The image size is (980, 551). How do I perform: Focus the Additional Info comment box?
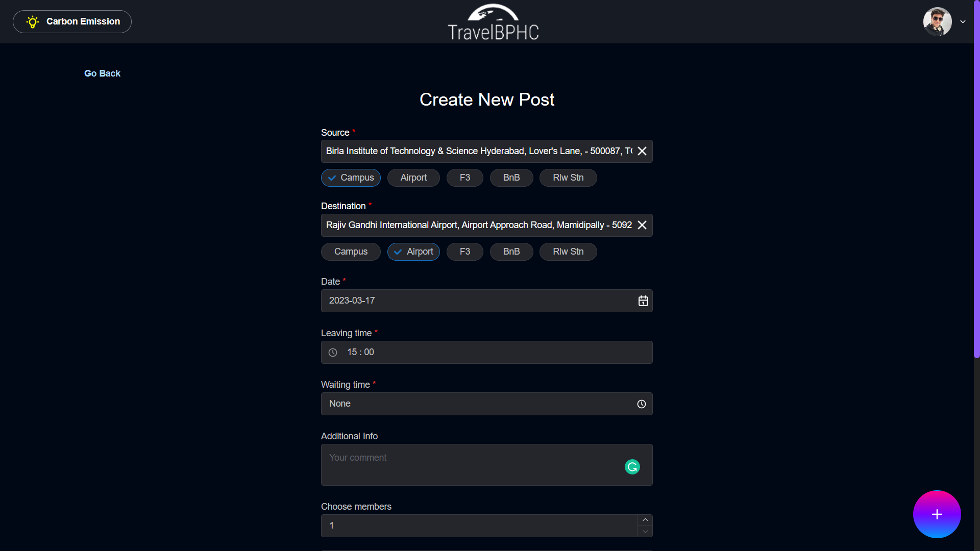click(x=470, y=465)
